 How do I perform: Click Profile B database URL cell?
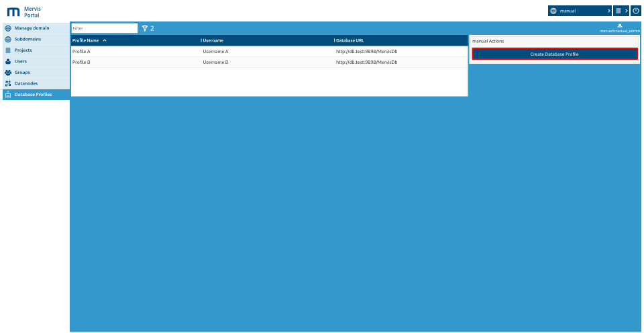tap(367, 62)
